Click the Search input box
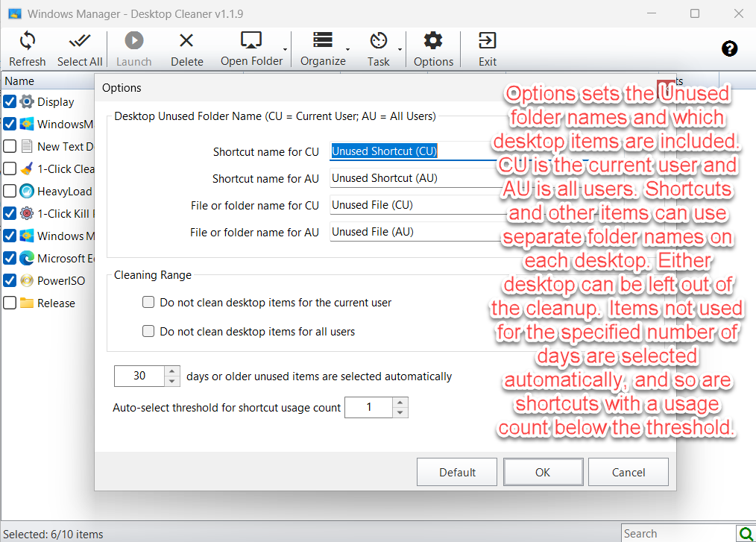This screenshot has width=756, height=542. point(679,533)
